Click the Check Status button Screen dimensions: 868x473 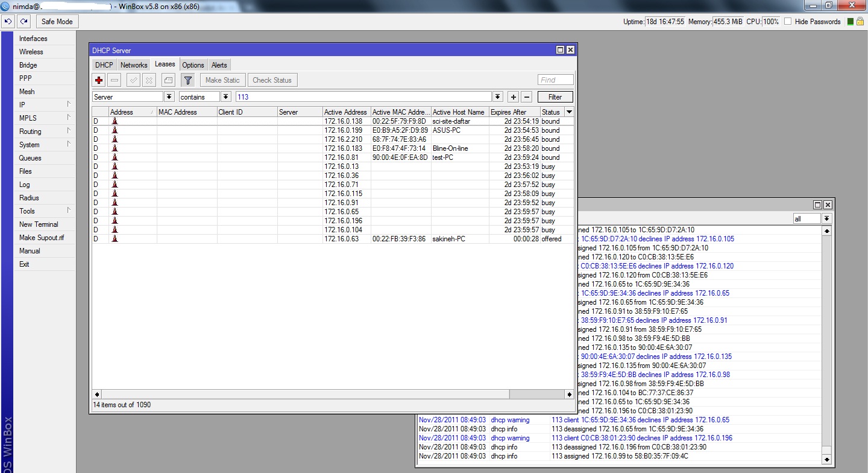[x=272, y=80]
